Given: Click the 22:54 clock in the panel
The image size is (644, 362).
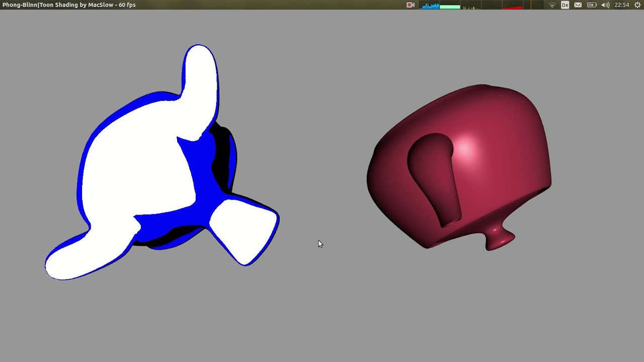Looking at the screenshot, I should (x=622, y=5).
